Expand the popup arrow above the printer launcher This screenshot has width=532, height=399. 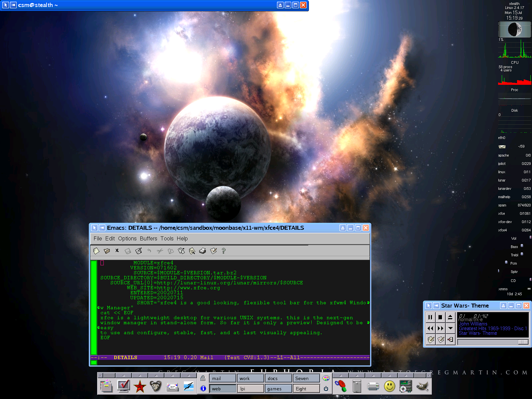tap(373, 375)
